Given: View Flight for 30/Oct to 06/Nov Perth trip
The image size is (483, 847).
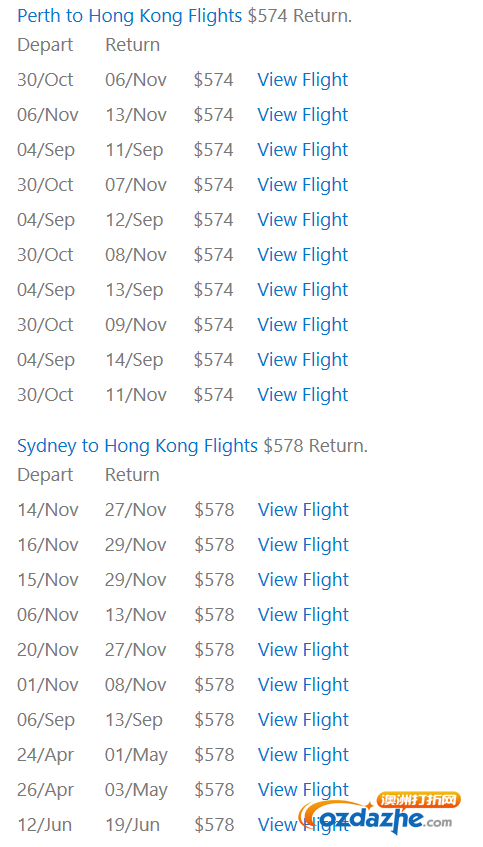Looking at the screenshot, I should (x=303, y=80).
